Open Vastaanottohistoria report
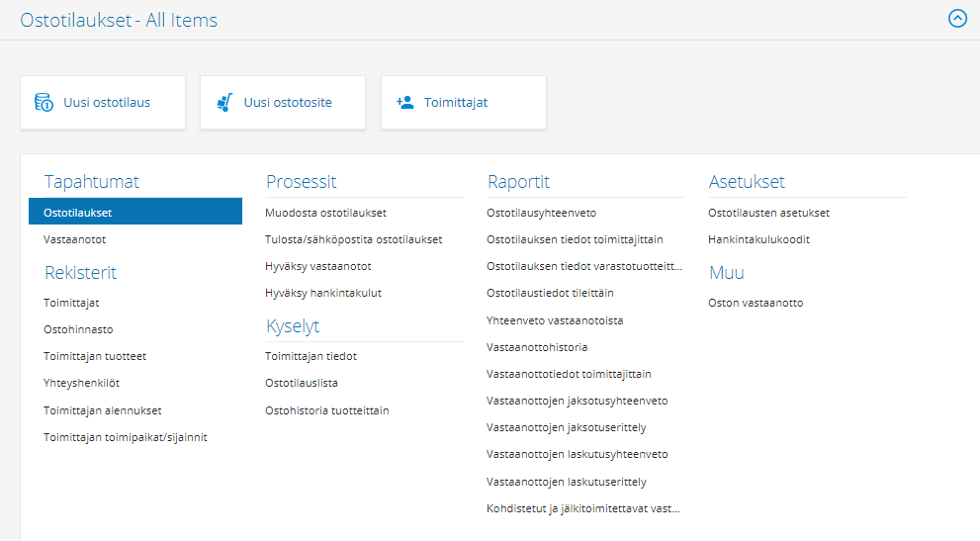Image resolution: width=980 pixels, height=541 pixels. coord(537,347)
